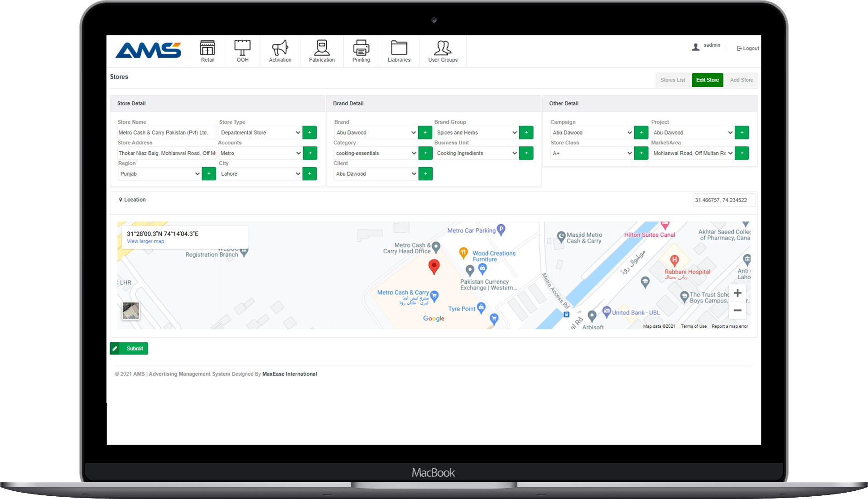This screenshot has width=868, height=499.
Task: Open the Brand dropdown
Action: 376,133
